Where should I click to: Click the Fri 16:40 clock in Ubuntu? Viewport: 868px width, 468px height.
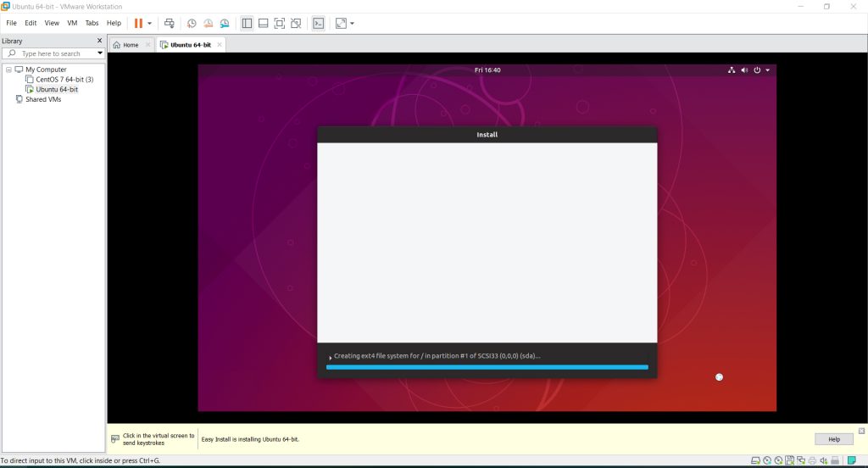point(487,70)
